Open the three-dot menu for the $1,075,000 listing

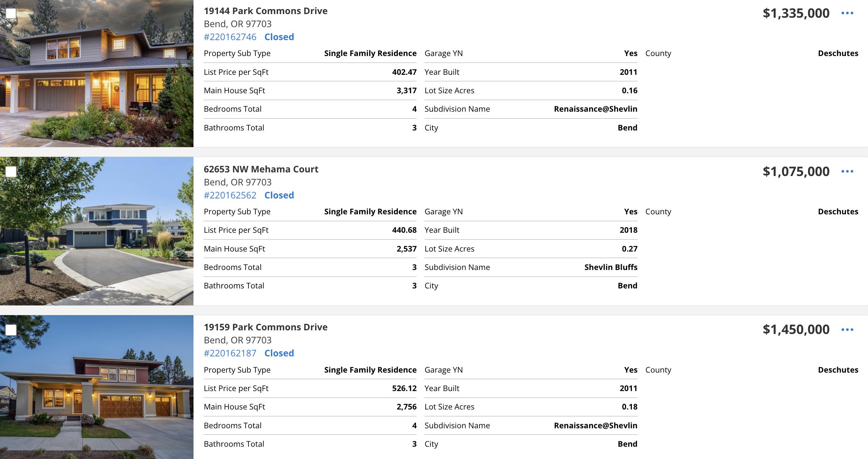[847, 171]
